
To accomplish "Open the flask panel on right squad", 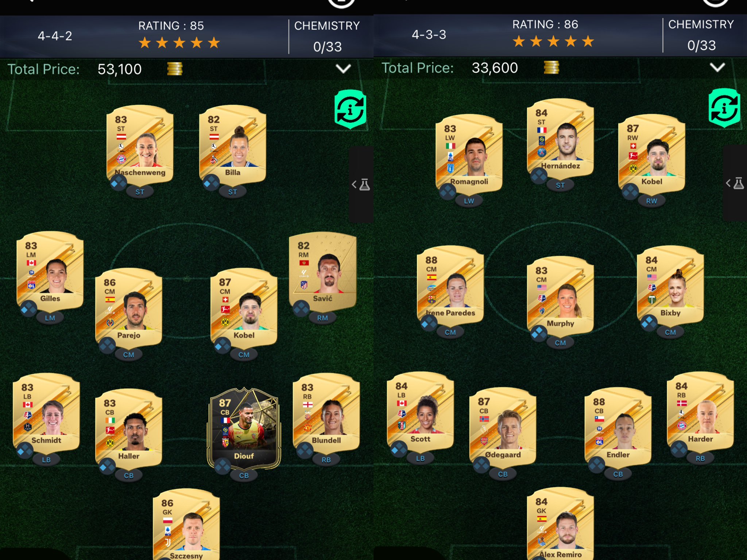I will tap(735, 183).
